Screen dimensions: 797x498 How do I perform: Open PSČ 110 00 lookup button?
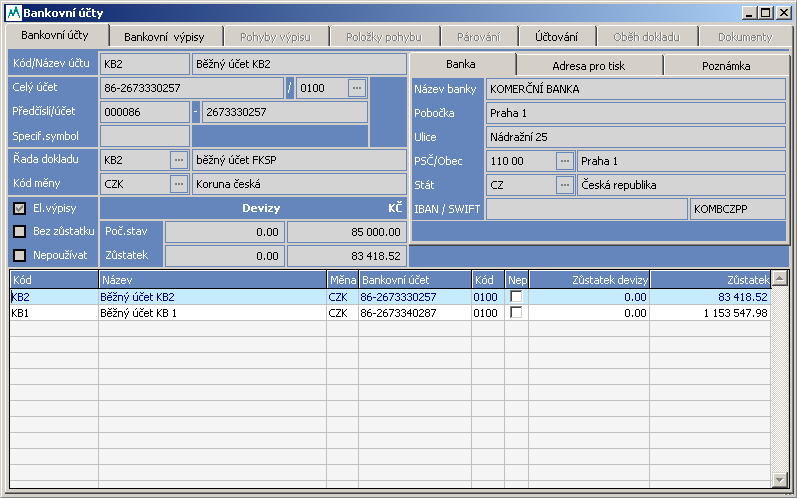(565, 161)
